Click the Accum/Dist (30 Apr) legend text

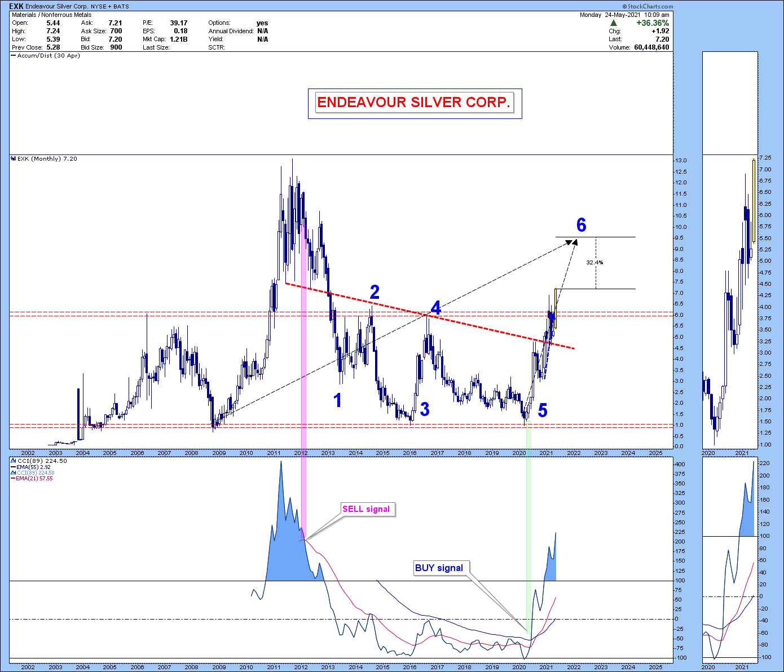[x=49, y=56]
